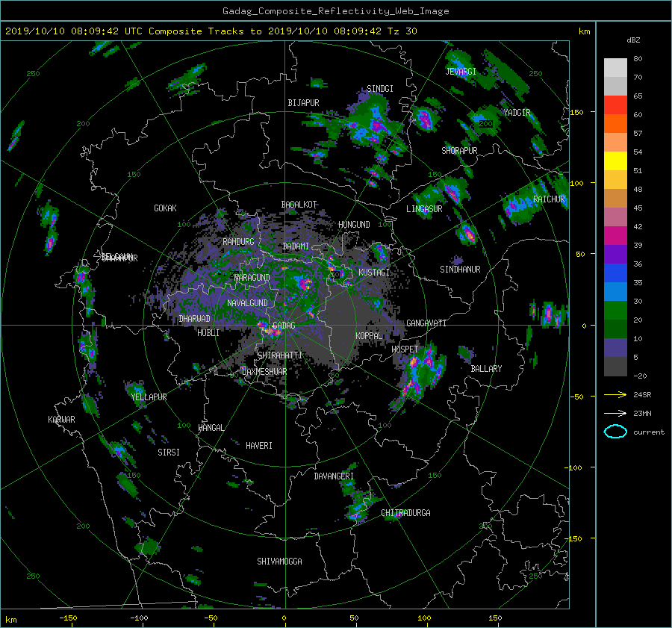Click the storm cell south of Sindgi

coord(372,123)
